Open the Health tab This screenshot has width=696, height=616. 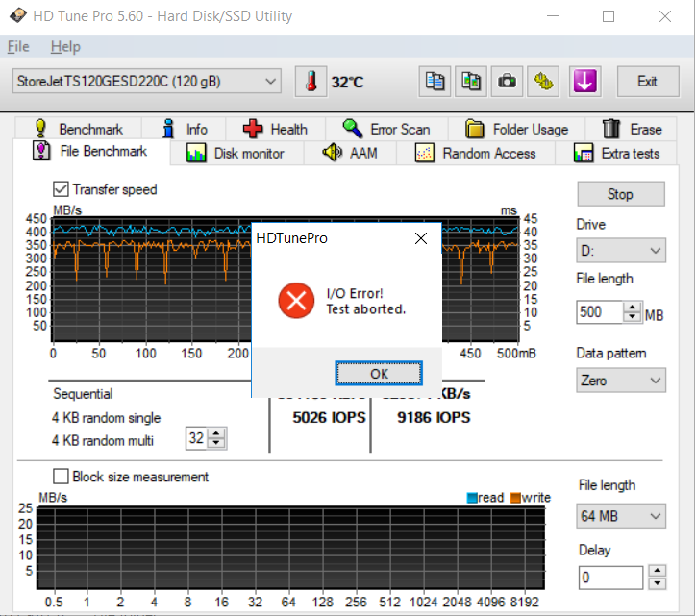click(x=275, y=129)
